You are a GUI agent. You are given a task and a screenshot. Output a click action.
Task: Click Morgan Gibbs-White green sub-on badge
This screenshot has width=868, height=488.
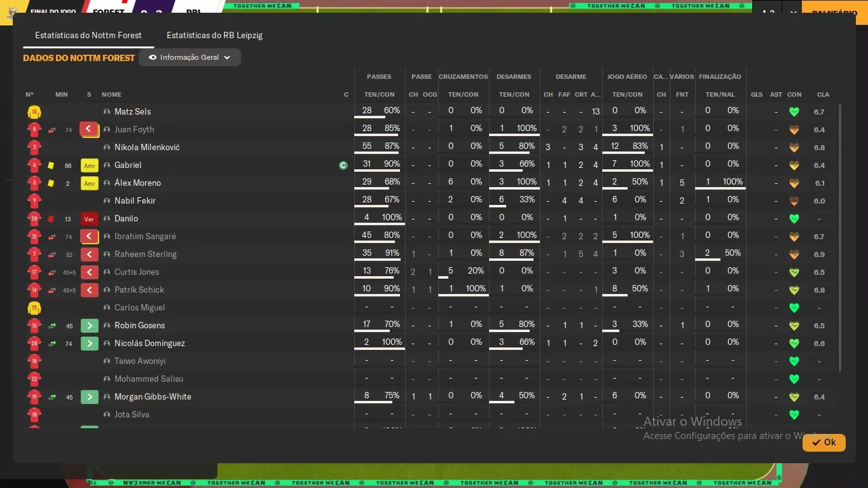[x=90, y=397]
